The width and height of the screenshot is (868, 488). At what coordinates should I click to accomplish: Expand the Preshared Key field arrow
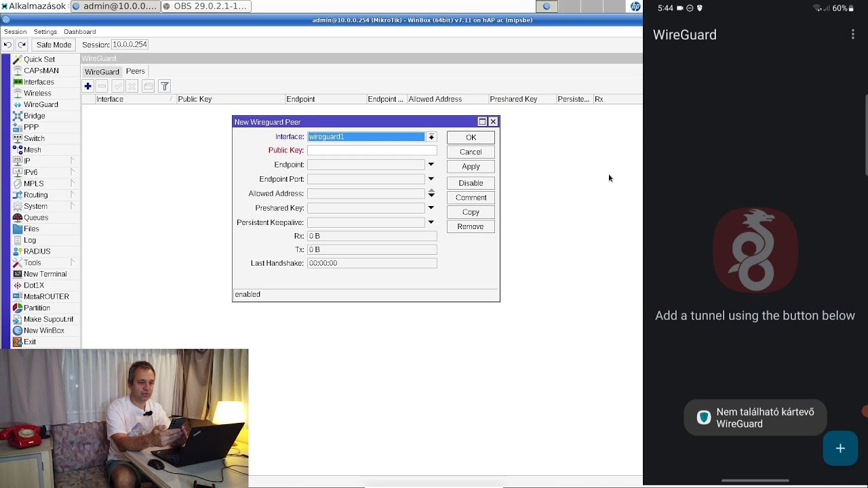tap(431, 208)
